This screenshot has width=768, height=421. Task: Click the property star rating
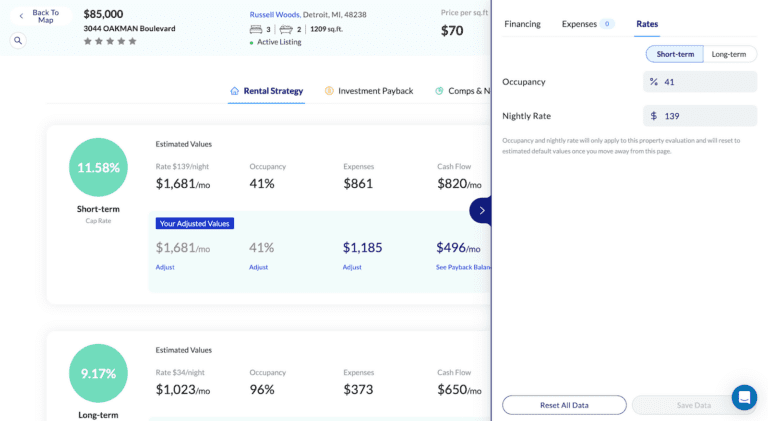pos(110,41)
